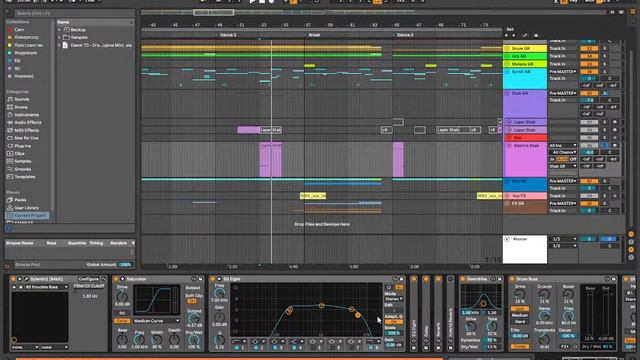The image size is (640, 360).
Task: Toggle the Sylenth1 device activator
Action: (x=13, y=279)
